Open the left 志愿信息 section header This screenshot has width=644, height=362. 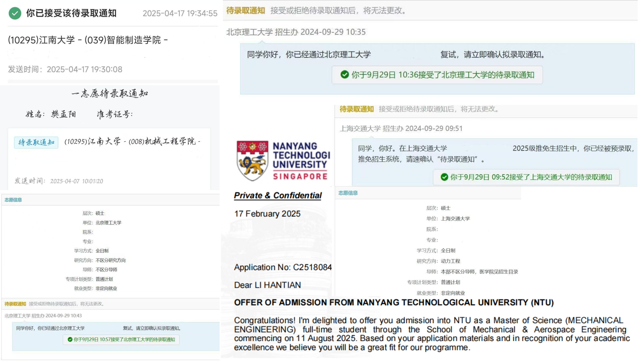pos(13,200)
